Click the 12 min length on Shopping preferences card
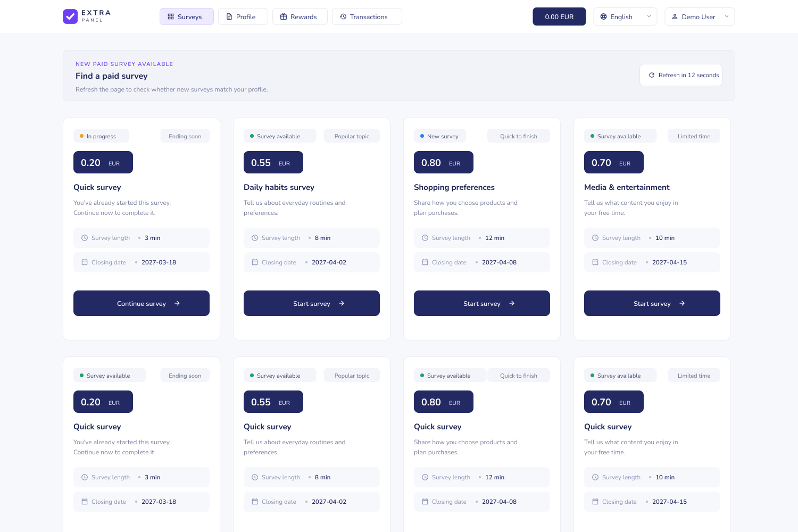The width and height of the screenshot is (798, 532). 495,238
